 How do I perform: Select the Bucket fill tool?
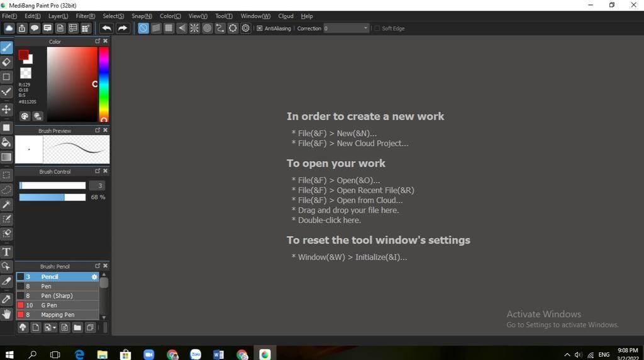tap(6, 142)
